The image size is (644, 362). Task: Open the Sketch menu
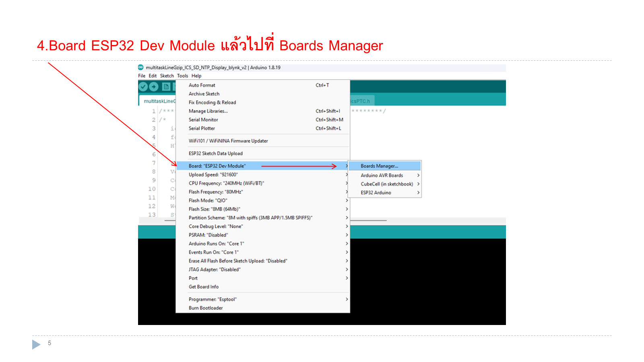(167, 76)
